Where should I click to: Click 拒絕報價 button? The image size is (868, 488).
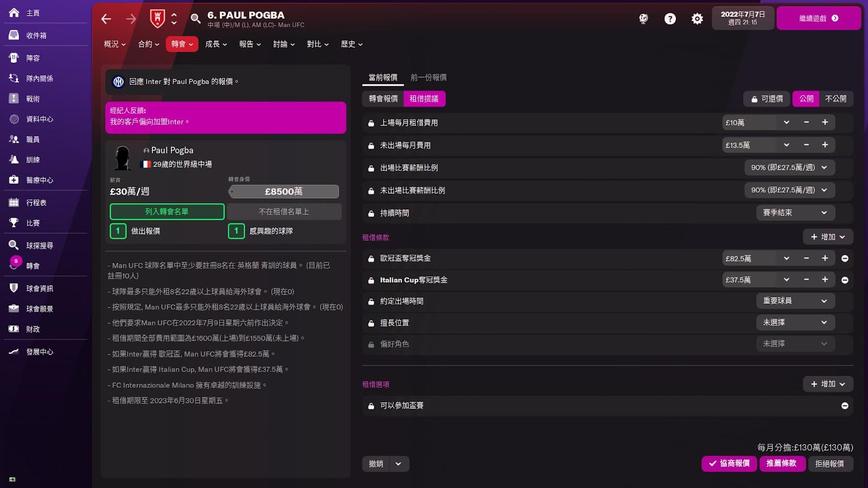point(830,464)
